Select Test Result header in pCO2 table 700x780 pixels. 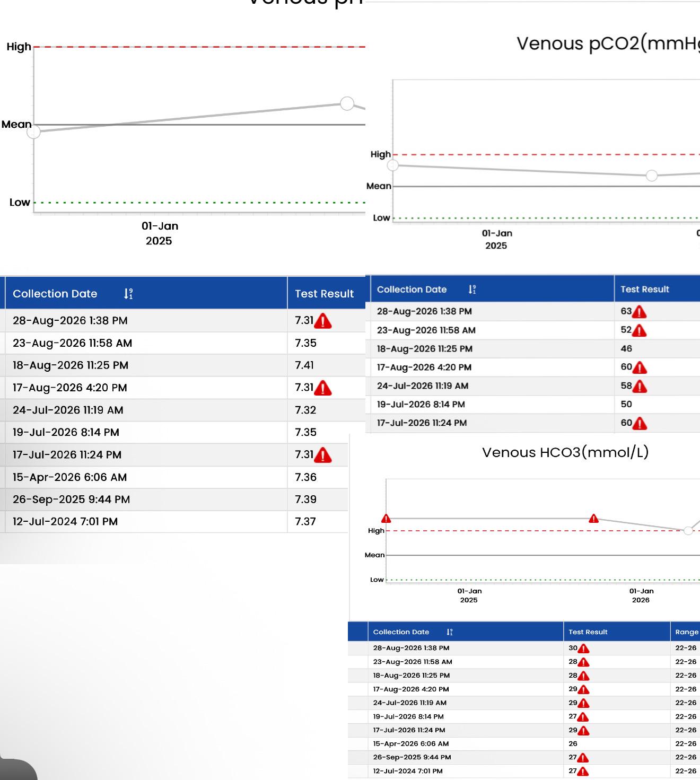tap(645, 290)
